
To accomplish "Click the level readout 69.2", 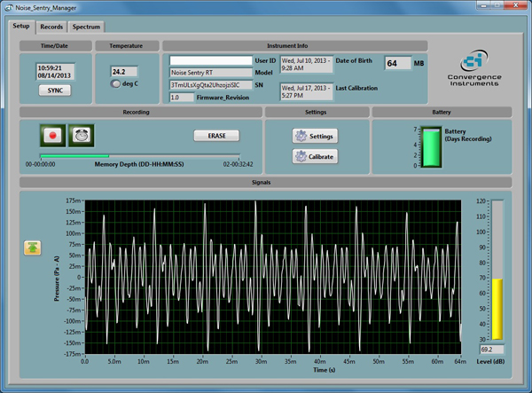I will (492, 350).
